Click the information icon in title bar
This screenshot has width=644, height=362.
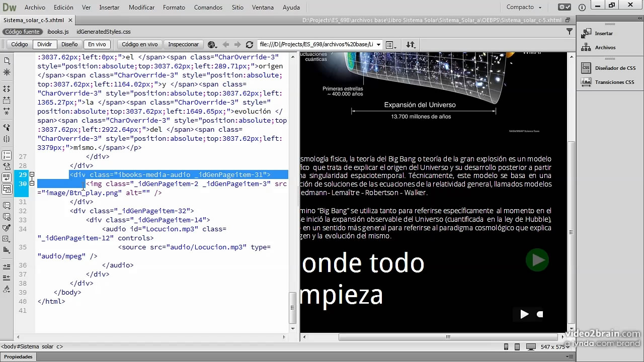[582, 8]
